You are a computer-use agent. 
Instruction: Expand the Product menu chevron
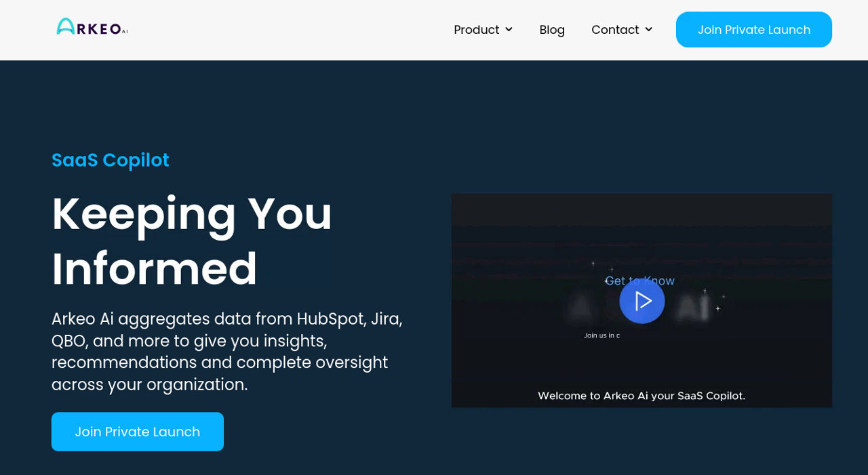coord(509,30)
